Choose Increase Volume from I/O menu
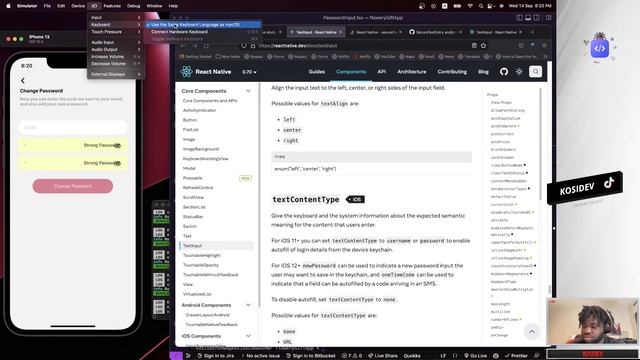 coord(116,57)
